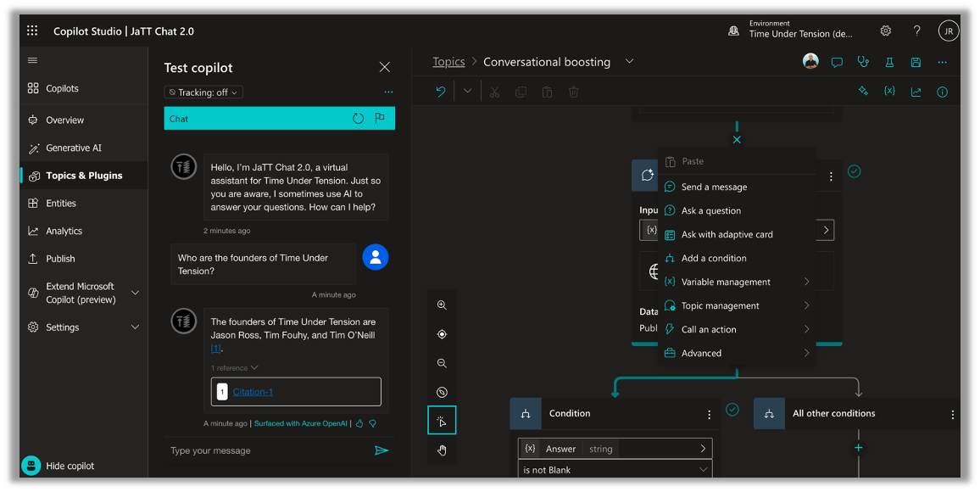Open the is not Blank operator dropdown
The height and width of the screenshot is (492, 980).
(615, 470)
